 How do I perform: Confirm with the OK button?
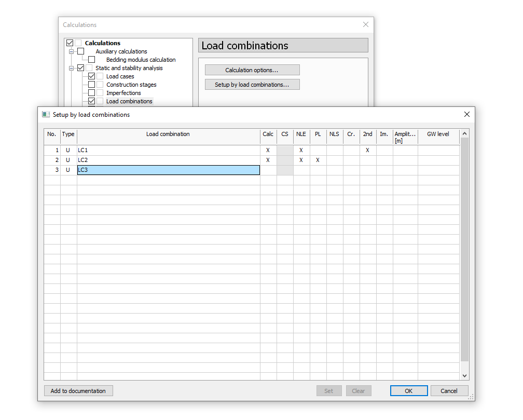[x=409, y=391]
